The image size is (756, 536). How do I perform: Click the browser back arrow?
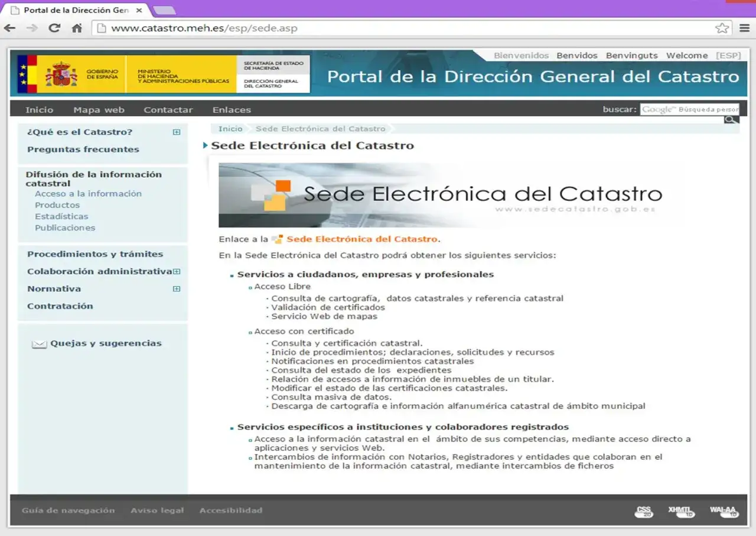[10, 28]
